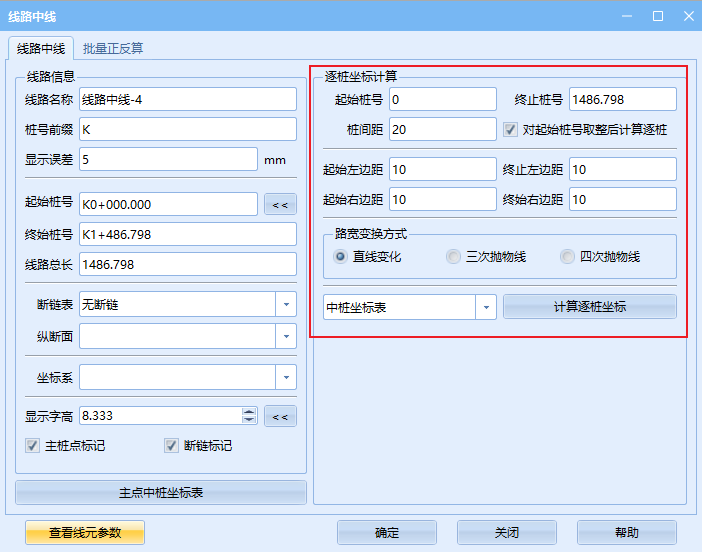Click the 查看线元参数 button
Image resolution: width=702 pixels, height=552 pixels.
coord(85,532)
